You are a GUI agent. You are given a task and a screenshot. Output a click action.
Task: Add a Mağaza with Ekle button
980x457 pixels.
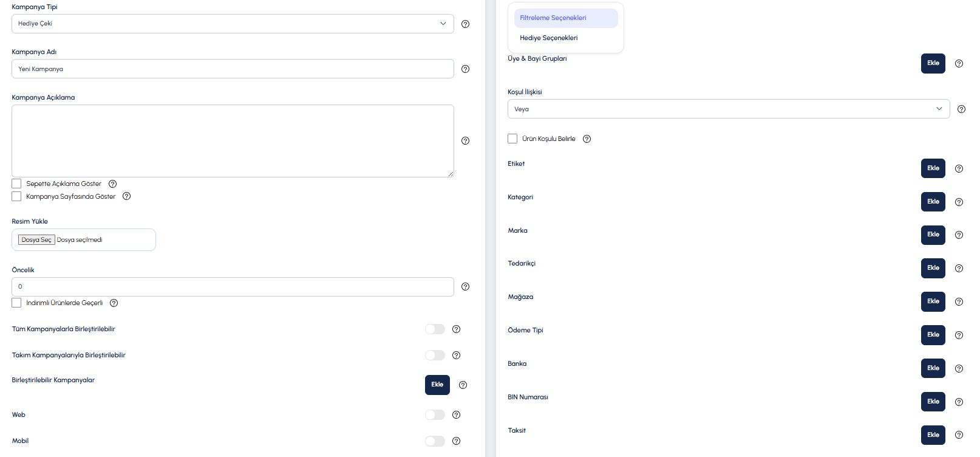tap(933, 301)
